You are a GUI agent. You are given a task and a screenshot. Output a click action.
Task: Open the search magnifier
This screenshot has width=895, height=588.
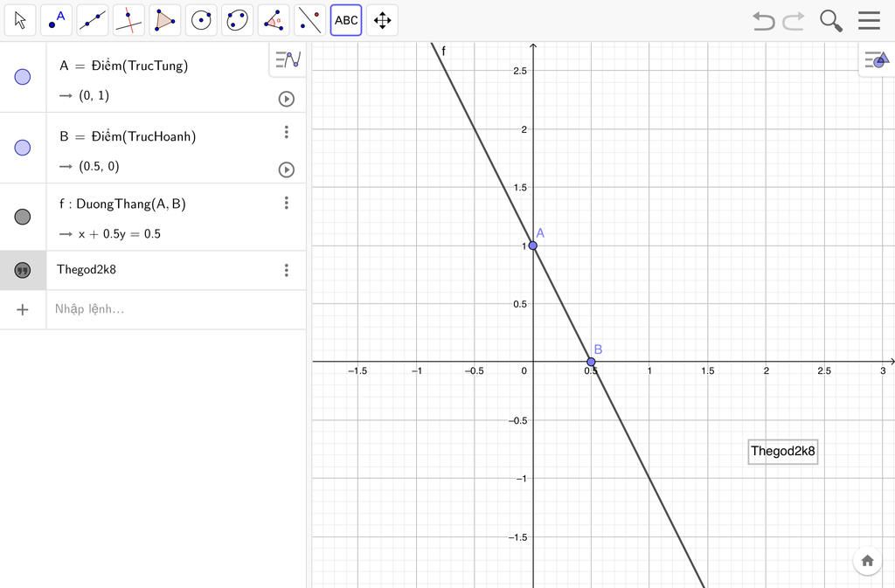pyautogui.click(x=831, y=20)
